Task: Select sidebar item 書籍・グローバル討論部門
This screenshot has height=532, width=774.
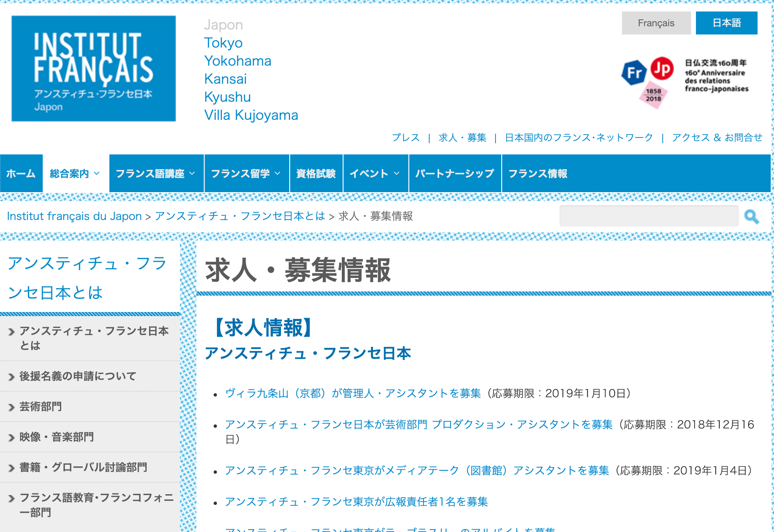Action: coord(83,467)
